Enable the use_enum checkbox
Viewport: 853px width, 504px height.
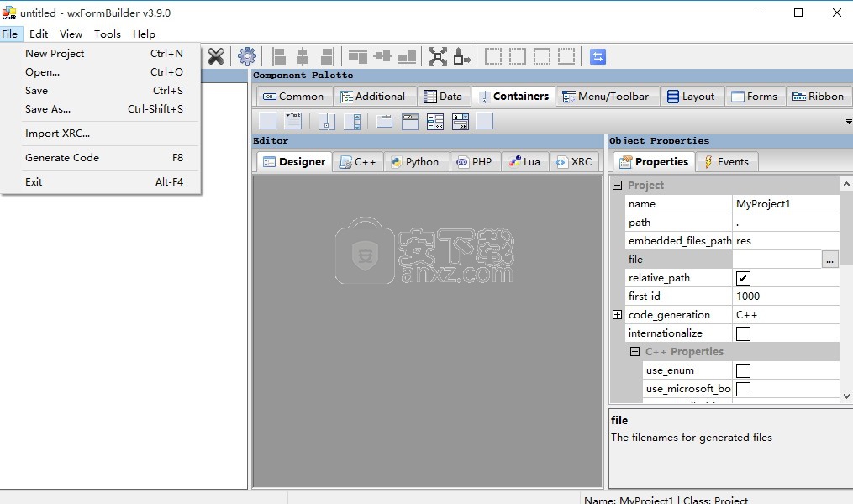click(743, 370)
